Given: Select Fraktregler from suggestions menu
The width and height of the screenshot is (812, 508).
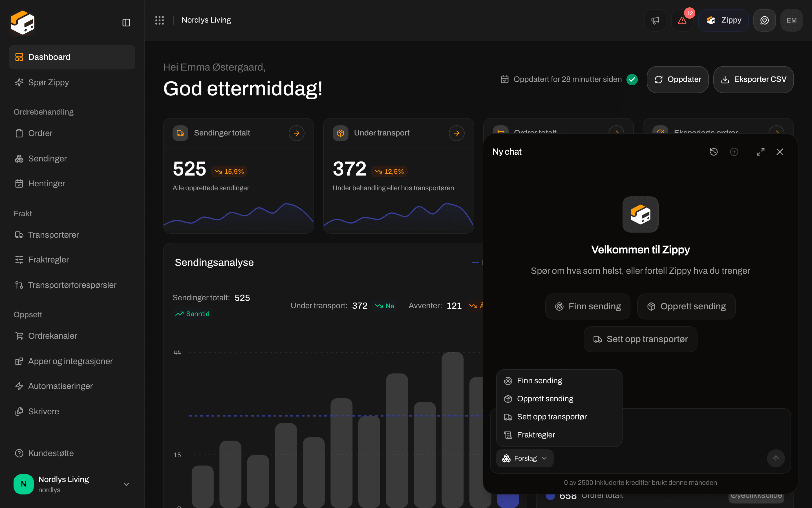Looking at the screenshot, I should click(559, 435).
